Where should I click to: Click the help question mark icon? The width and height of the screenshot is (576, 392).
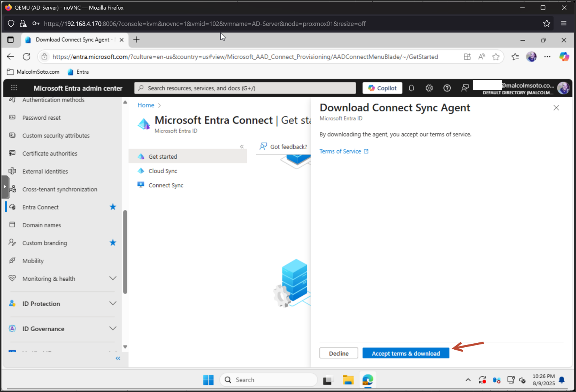447,88
